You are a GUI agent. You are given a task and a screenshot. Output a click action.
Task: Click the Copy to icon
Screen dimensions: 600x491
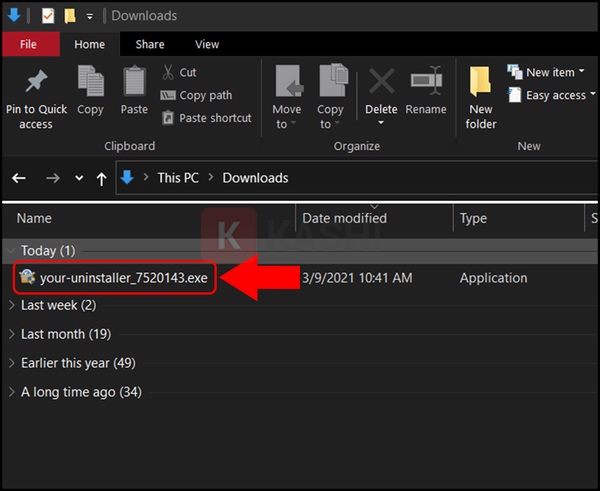coord(334,80)
